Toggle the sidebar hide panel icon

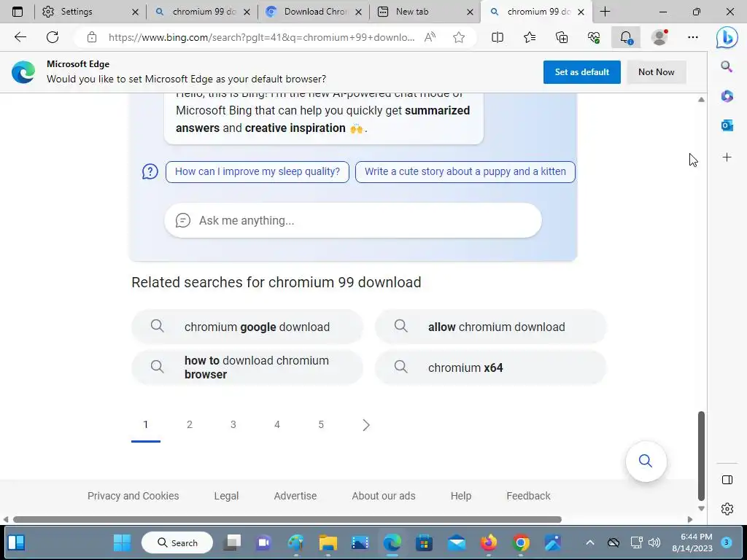pyautogui.click(x=727, y=480)
